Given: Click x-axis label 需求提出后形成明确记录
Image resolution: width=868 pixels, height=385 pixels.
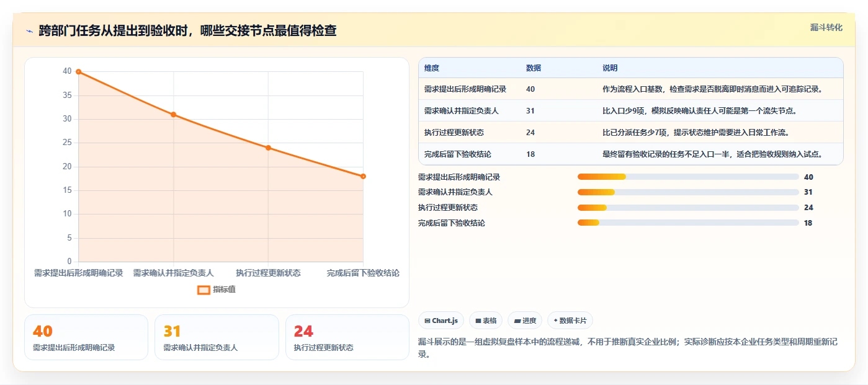Looking at the screenshot, I should [78, 273].
